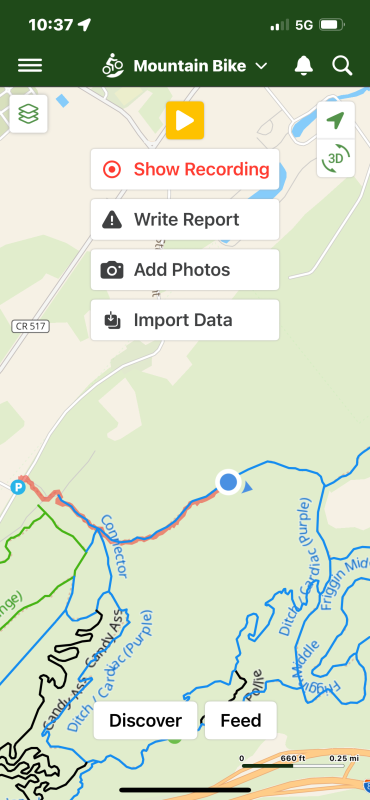Tap the yellow play record button
The image size is (370, 800).
point(185,120)
